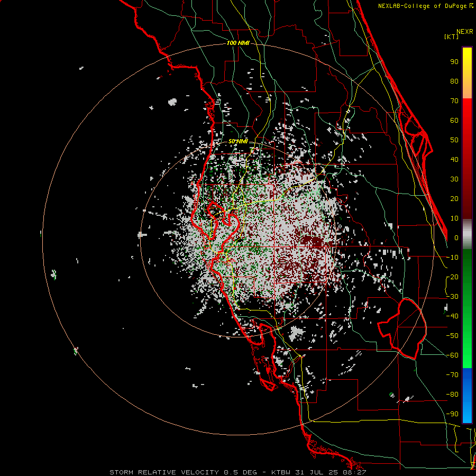The image size is (476, 476).
Task: Click the -10 scale value
Action: coord(452,258)
